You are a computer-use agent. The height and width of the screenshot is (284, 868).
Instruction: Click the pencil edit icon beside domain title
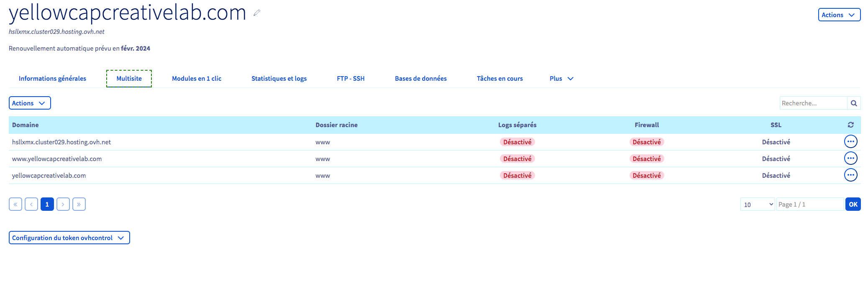coord(257,13)
